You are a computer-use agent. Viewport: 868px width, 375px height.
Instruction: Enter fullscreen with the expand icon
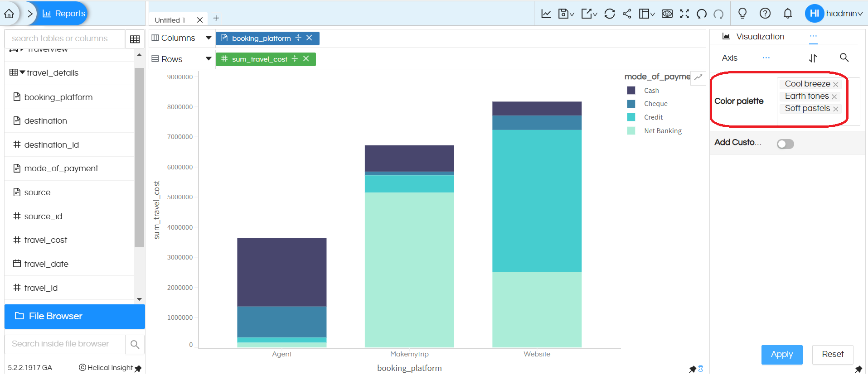pos(684,14)
